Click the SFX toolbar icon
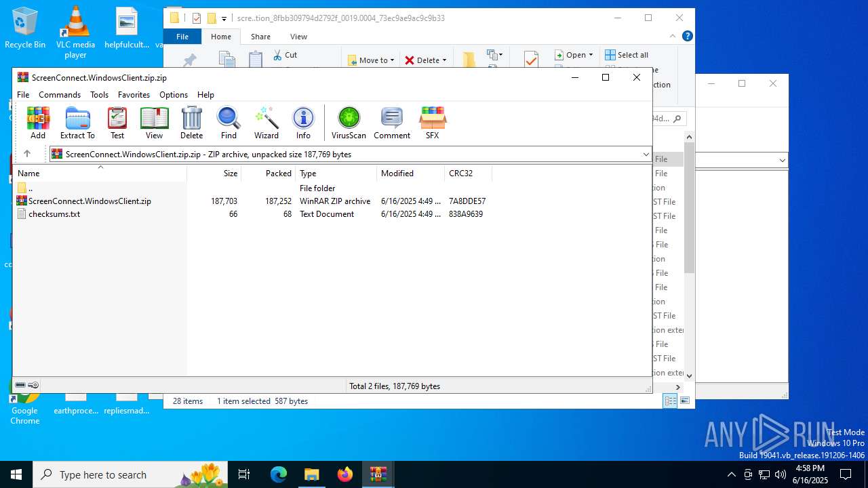Screen dimensions: 868x488 point(432,123)
